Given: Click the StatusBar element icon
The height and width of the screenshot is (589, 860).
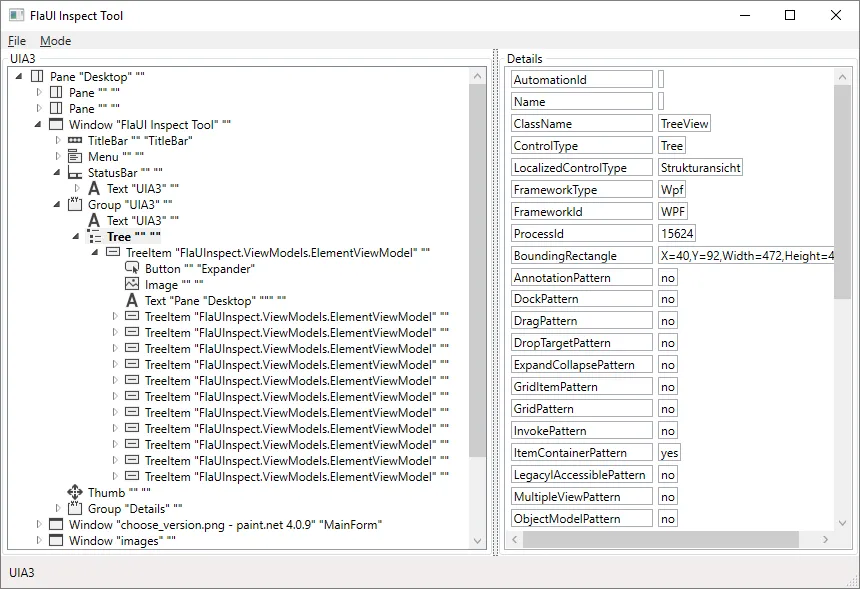Looking at the screenshot, I should [x=73, y=172].
